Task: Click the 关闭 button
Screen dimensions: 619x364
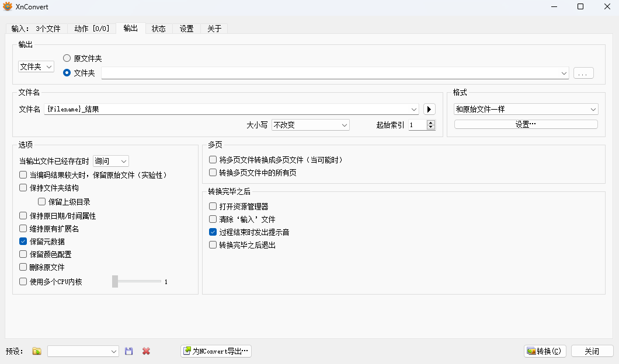Action: coord(592,351)
